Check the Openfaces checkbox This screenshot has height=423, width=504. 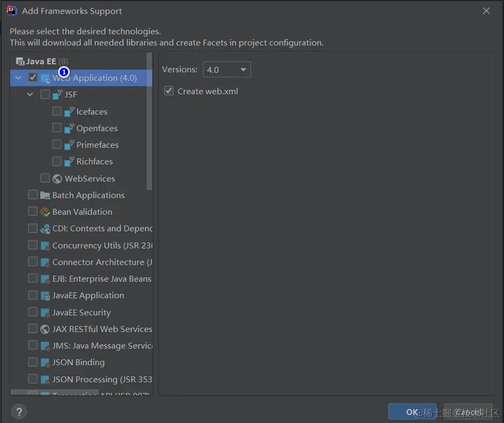(57, 128)
